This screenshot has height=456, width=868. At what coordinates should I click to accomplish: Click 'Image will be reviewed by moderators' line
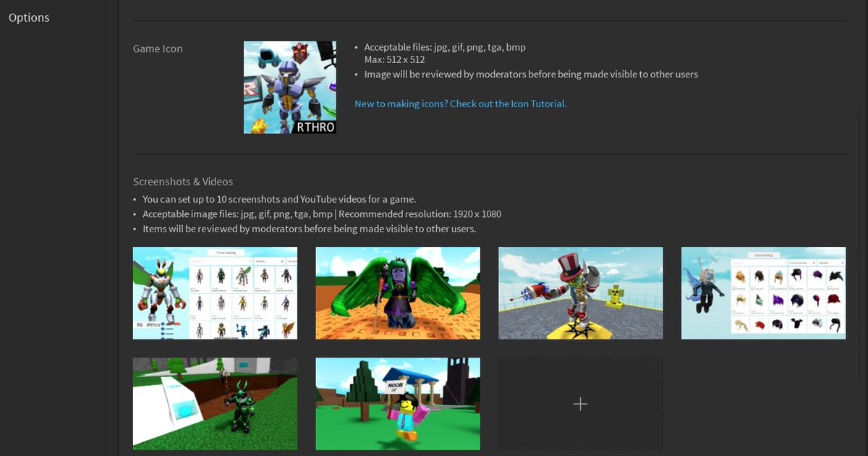pos(531,74)
